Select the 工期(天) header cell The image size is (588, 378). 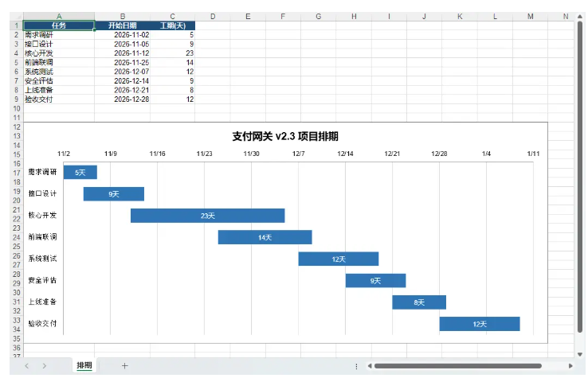coord(173,25)
